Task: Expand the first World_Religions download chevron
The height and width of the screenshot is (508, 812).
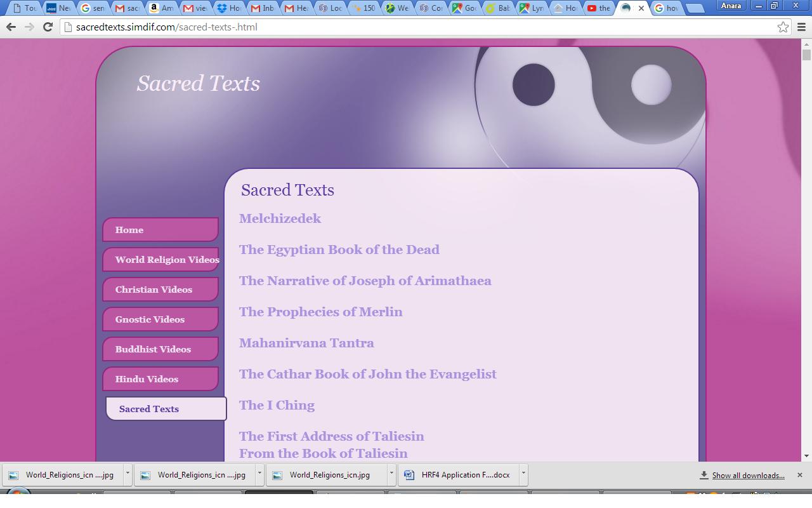Action: [x=128, y=474]
